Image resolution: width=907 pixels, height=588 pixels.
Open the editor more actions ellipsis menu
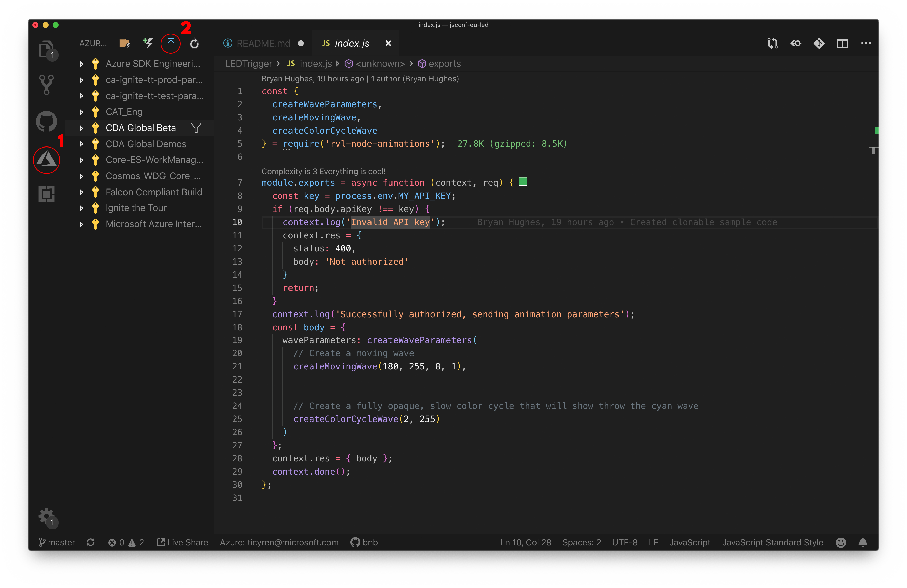point(866,44)
